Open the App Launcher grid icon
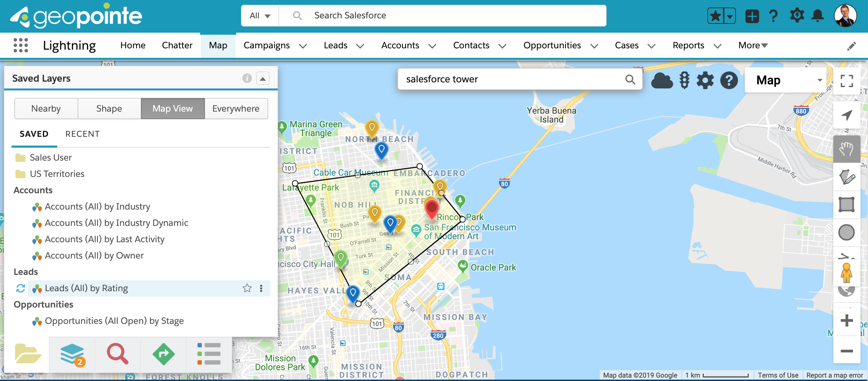The height and width of the screenshot is (381, 868). (21, 45)
